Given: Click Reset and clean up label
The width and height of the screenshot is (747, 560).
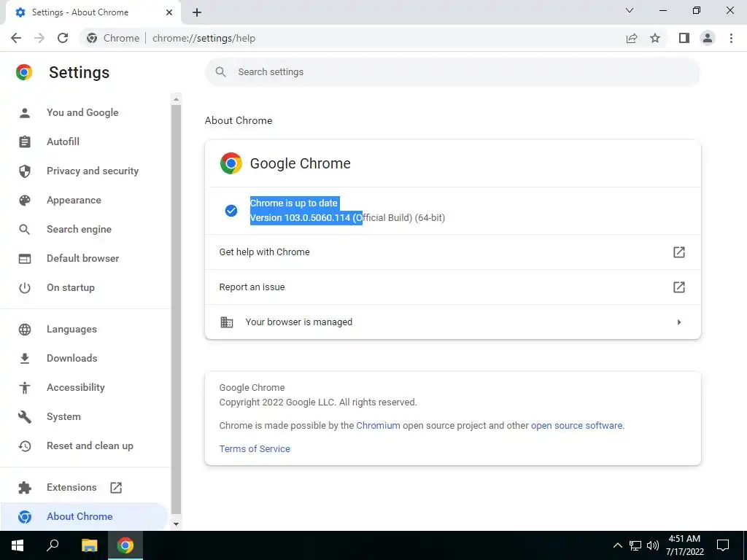Looking at the screenshot, I should coord(90,446).
